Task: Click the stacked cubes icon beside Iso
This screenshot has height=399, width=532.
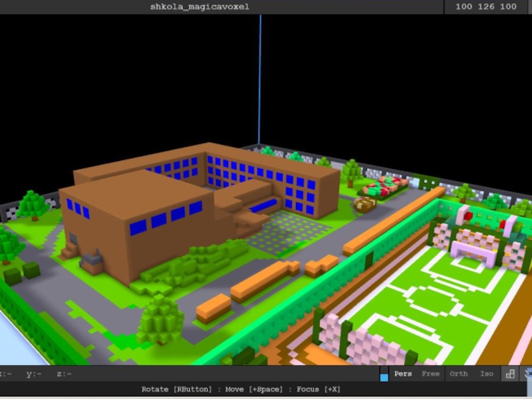Action: coord(510,374)
